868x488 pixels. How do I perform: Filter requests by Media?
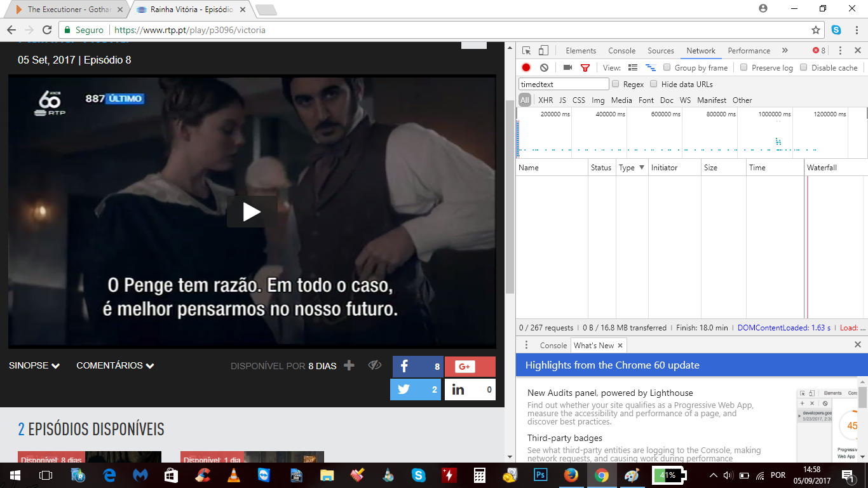[x=621, y=100]
